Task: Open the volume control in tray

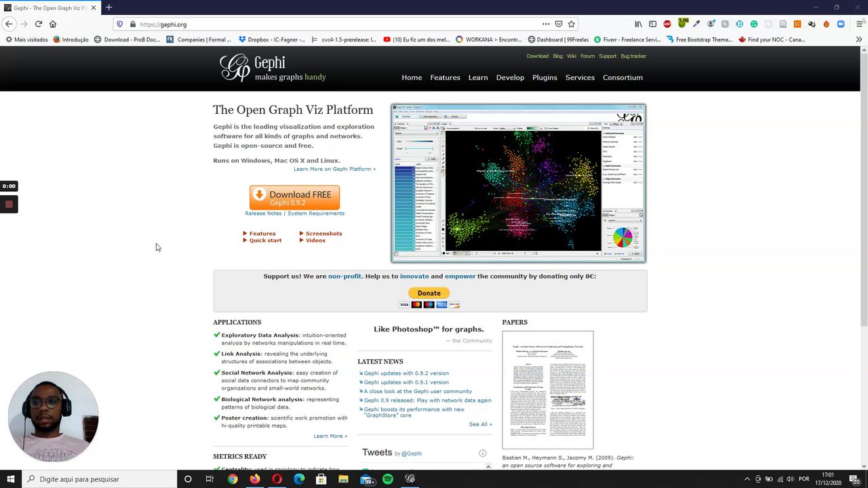Action: tap(790, 479)
